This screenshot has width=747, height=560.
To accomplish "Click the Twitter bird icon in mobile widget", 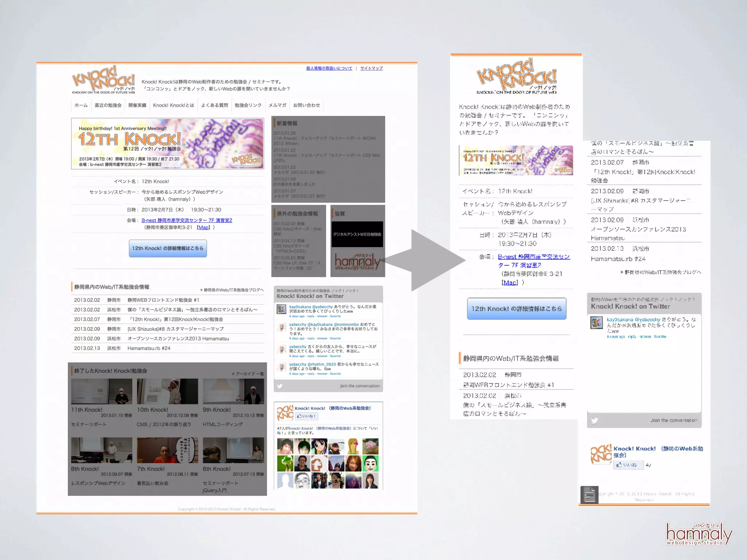I will (x=594, y=420).
